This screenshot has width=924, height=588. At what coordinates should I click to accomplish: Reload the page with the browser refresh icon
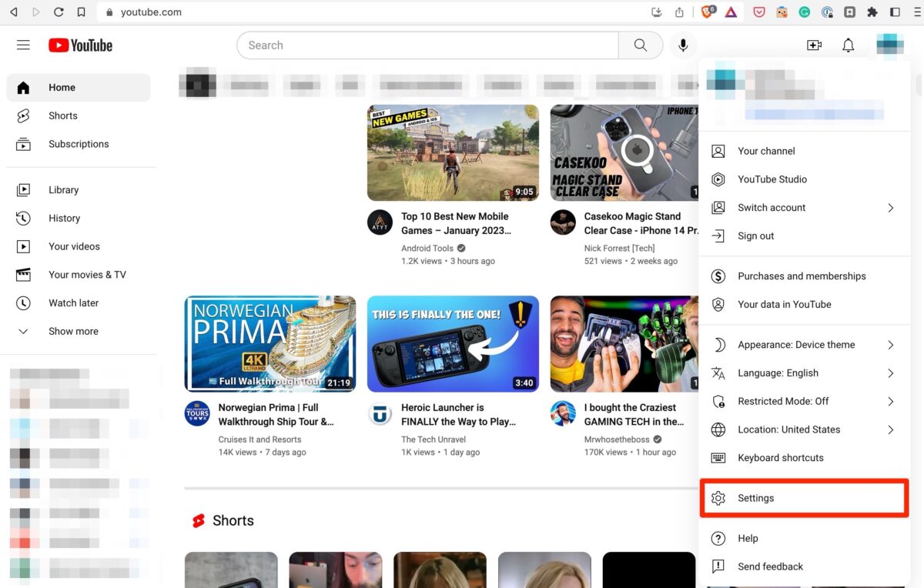tap(59, 12)
